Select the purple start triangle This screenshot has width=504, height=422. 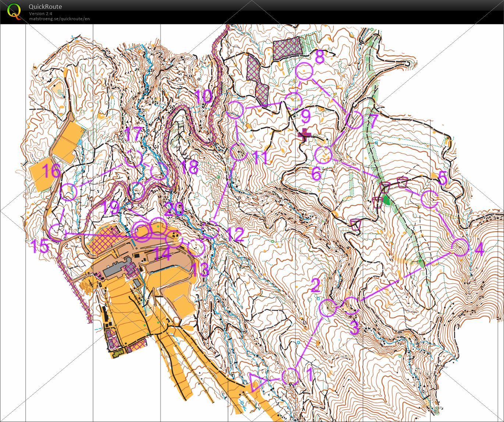[x=257, y=382]
